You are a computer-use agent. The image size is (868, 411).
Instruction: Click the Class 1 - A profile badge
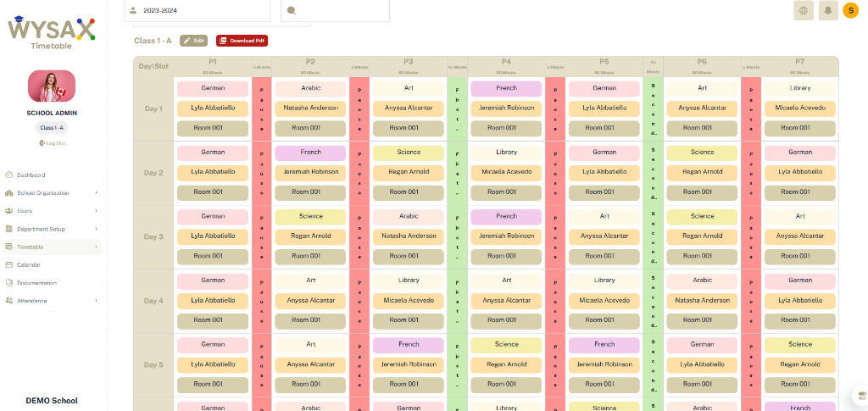pos(52,128)
